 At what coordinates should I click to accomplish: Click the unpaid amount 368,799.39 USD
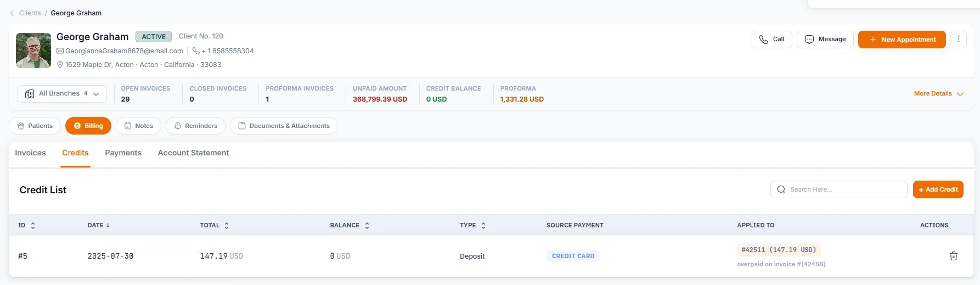(380, 99)
